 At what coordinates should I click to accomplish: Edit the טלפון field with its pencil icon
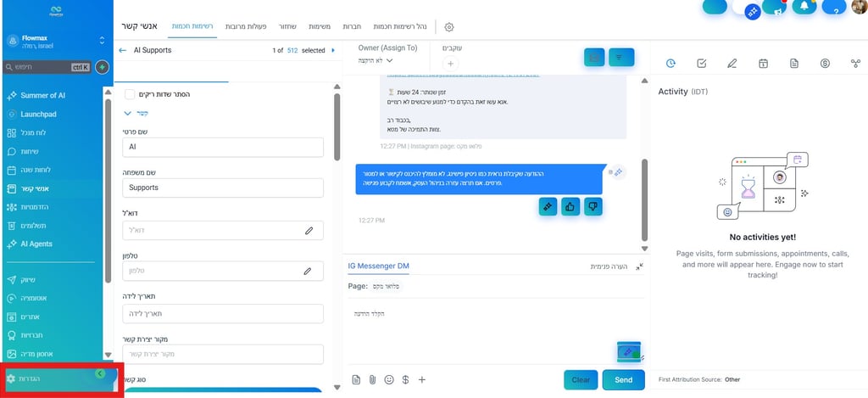(307, 271)
